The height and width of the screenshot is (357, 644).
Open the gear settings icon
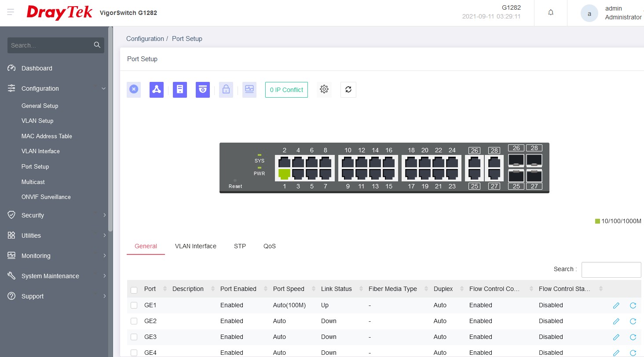point(324,89)
